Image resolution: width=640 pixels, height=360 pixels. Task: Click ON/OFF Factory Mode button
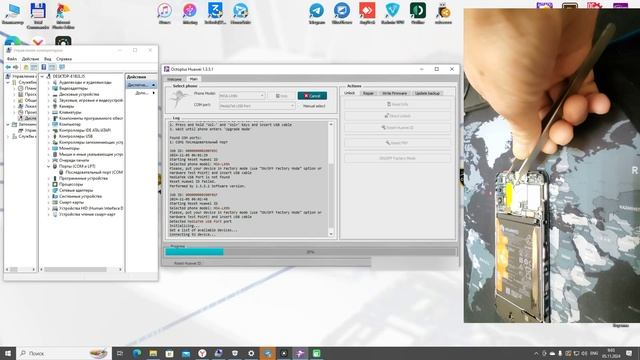397,158
